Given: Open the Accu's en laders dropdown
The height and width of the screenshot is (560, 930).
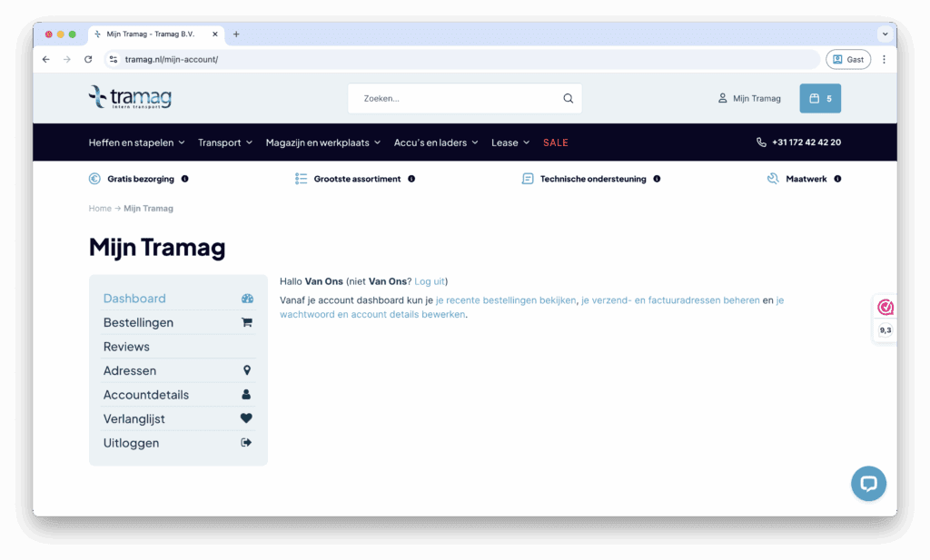Looking at the screenshot, I should click(436, 142).
